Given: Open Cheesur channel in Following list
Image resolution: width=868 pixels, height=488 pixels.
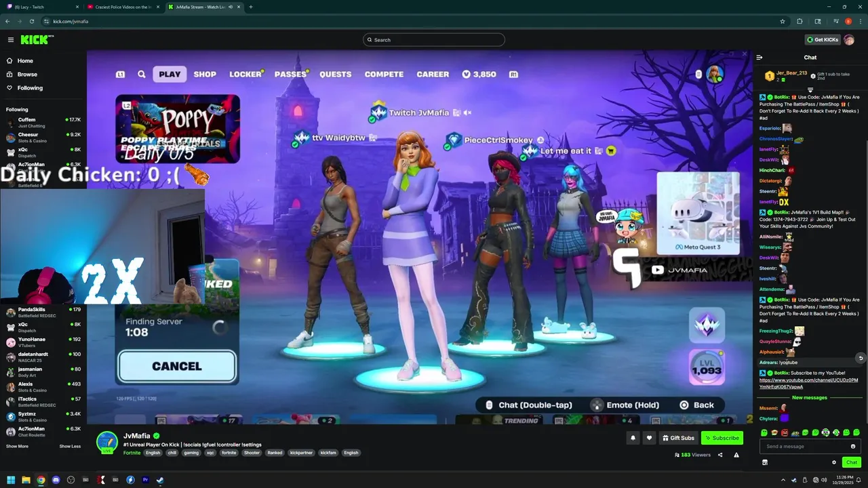Looking at the screenshot, I should (43, 137).
